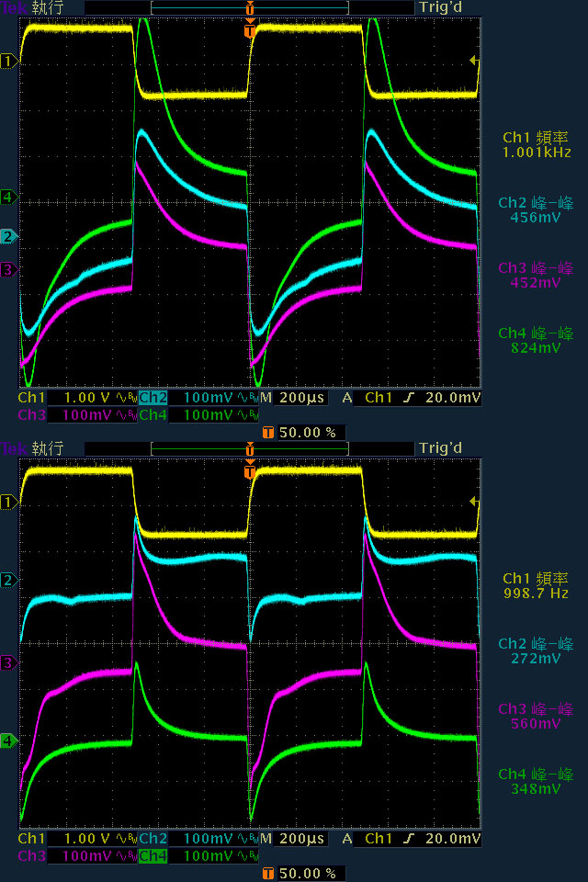The width and height of the screenshot is (588, 882).
Task: Click the Ch3 label in lower capture bottom bar
Action: (31, 855)
